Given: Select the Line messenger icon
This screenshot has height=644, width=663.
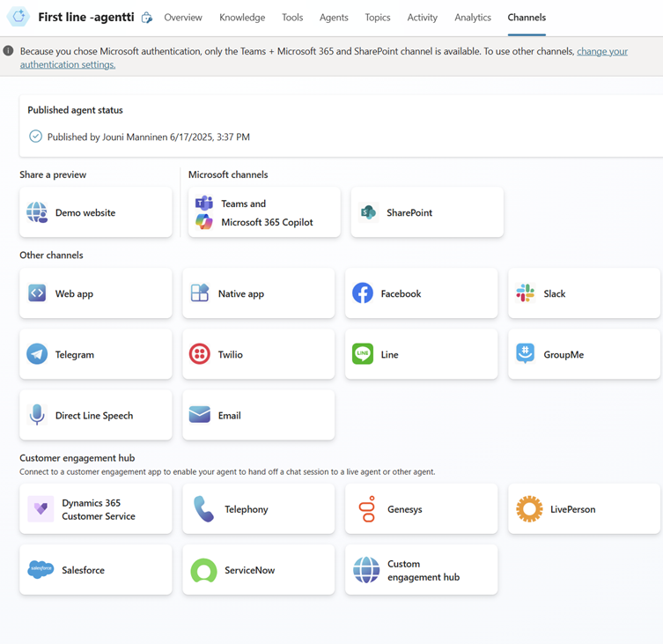Looking at the screenshot, I should click(363, 354).
